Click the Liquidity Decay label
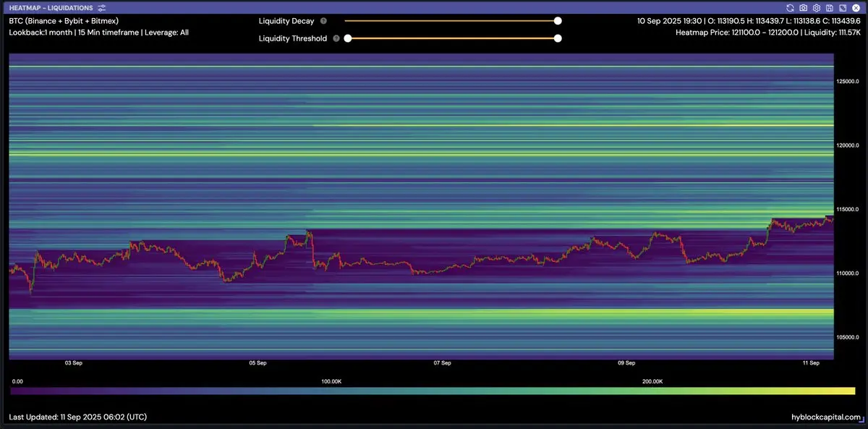This screenshot has width=868, height=429. click(286, 21)
